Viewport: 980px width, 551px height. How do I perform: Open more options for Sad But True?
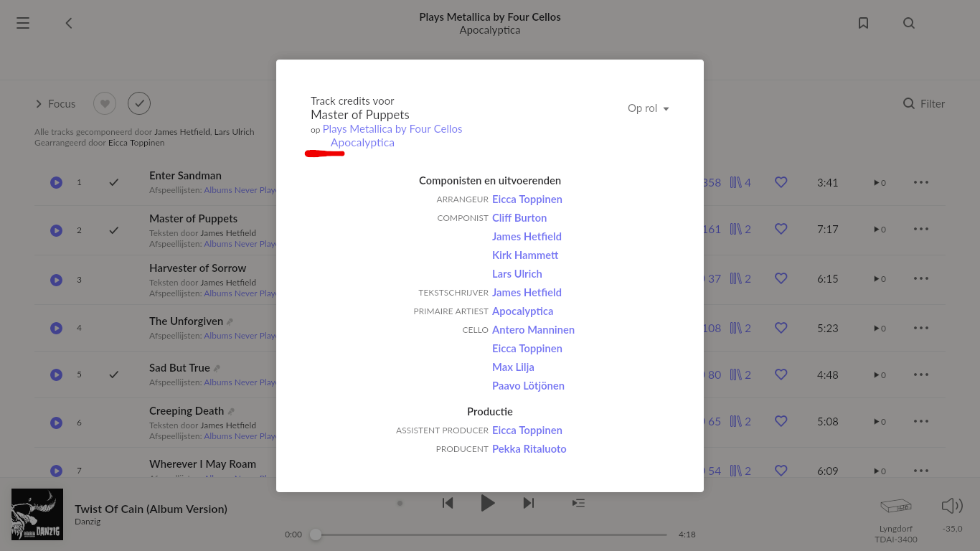tap(921, 375)
